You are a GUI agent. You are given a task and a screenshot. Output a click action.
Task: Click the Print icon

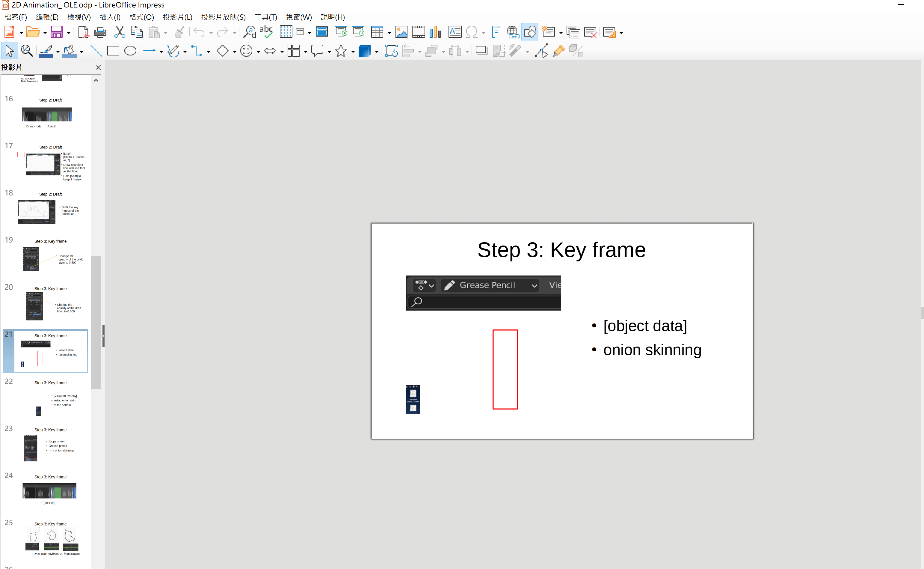[x=100, y=32]
